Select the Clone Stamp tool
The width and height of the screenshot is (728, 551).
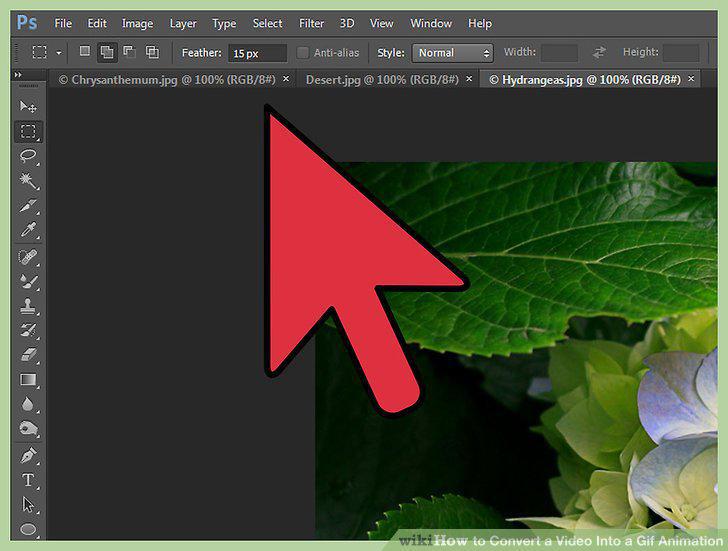[x=28, y=306]
